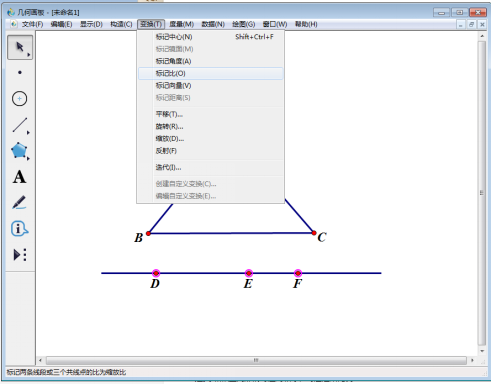
Task: Select the Straightedge line tool
Action: pyautogui.click(x=20, y=125)
